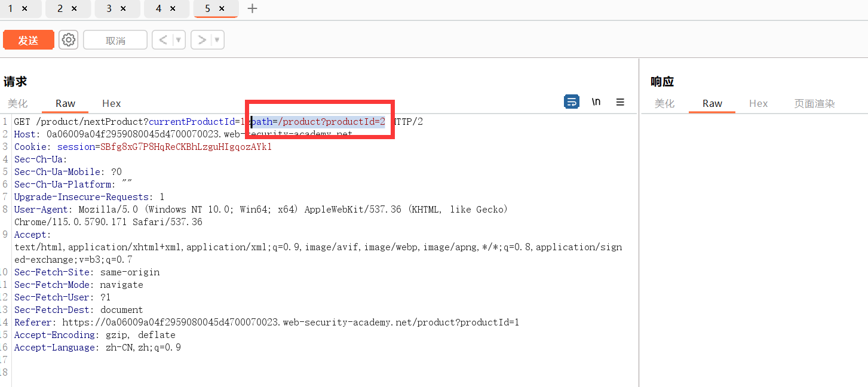Close Repeater tab 5 using its x

(222, 8)
